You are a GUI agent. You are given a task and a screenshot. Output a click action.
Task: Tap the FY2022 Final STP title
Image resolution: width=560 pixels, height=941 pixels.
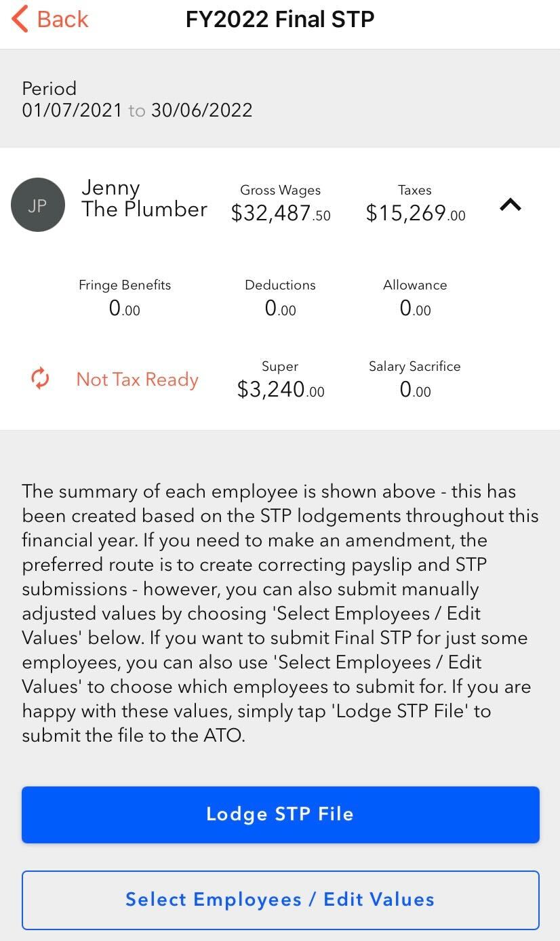(280, 19)
